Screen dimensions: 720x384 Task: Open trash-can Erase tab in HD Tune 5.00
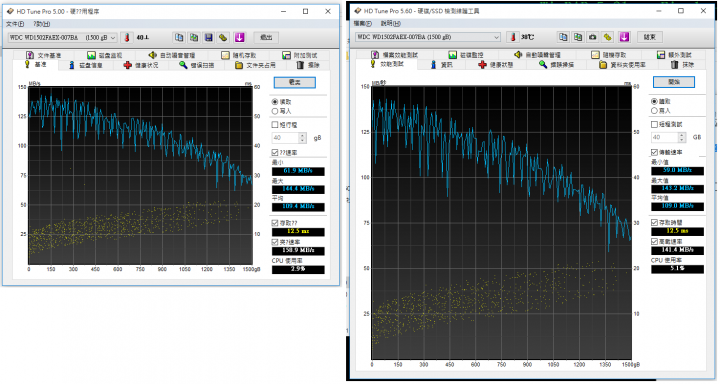[308, 65]
